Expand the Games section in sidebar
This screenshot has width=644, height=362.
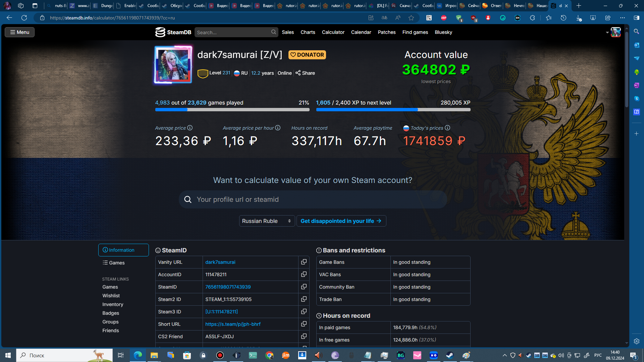[x=117, y=262]
